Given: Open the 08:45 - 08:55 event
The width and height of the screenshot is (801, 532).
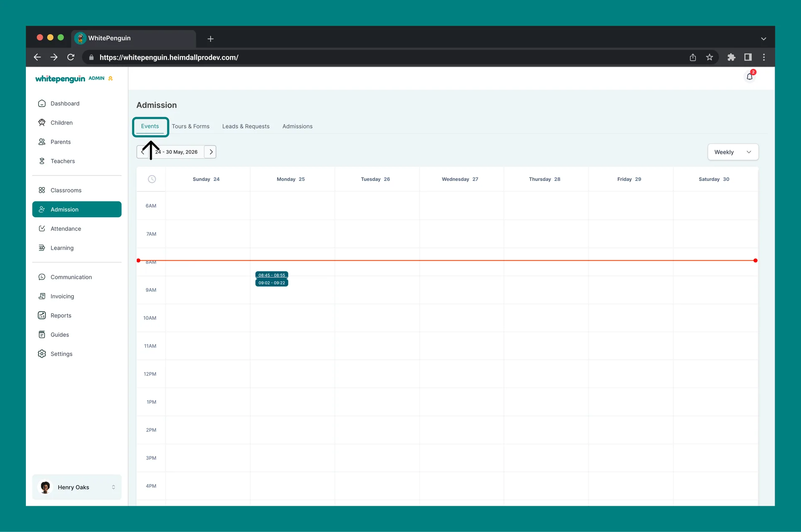Looking at the screenshot, I should pyautogui.click(x=272, y=275).
